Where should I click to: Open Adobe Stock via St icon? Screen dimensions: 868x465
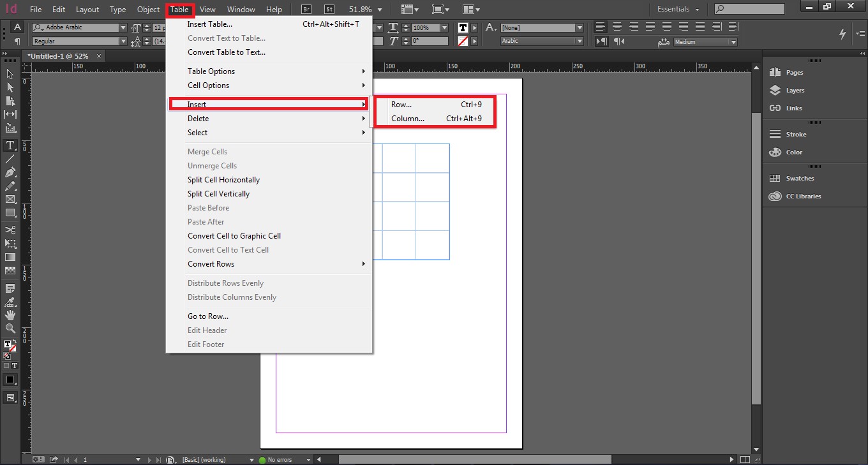pyautogui.click(x=329, y=10)
